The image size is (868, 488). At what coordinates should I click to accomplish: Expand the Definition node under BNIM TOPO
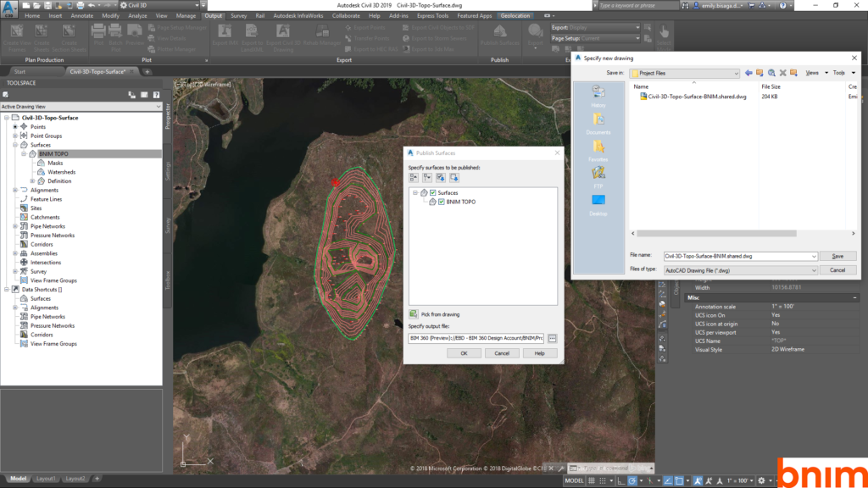32,181
